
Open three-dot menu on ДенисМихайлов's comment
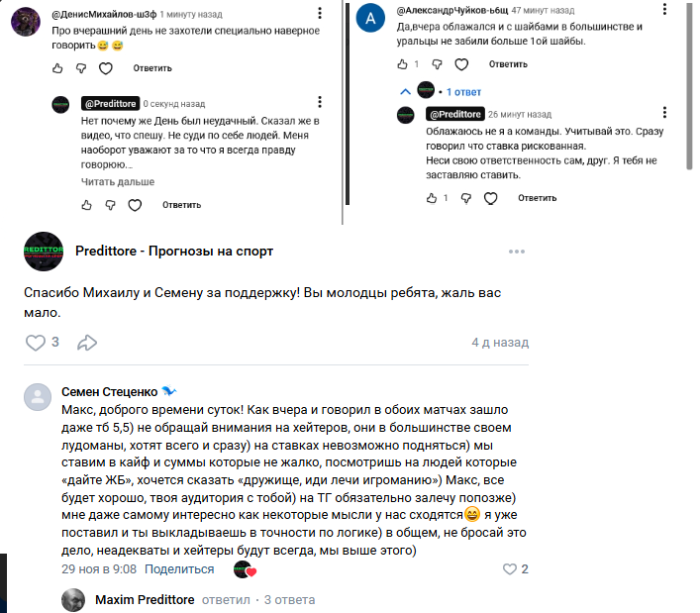point(319,13)
